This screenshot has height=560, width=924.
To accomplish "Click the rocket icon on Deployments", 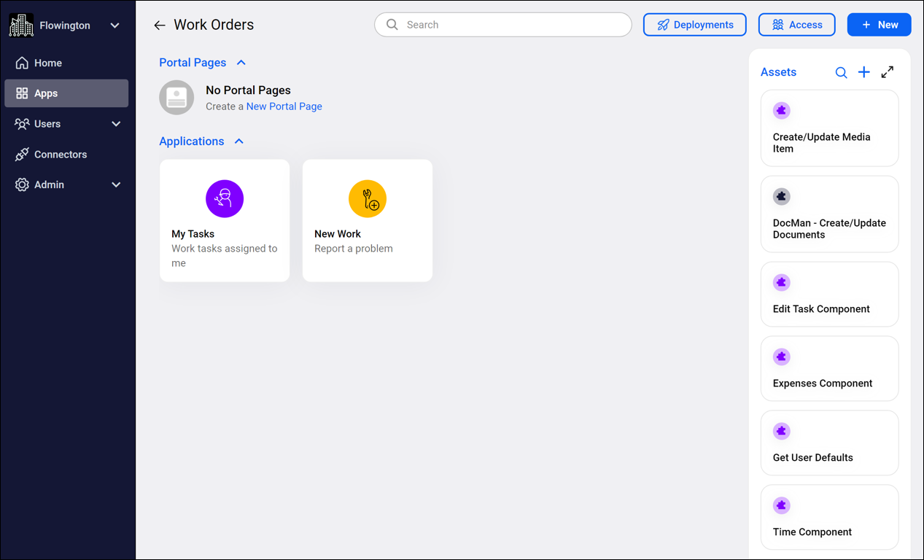I will [663, 25].
